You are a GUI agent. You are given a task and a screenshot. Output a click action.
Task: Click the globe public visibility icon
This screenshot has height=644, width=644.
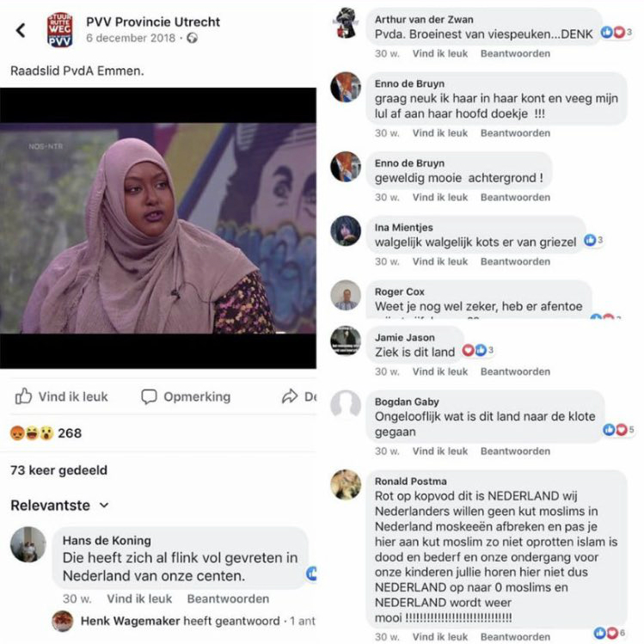click(192, 38)
